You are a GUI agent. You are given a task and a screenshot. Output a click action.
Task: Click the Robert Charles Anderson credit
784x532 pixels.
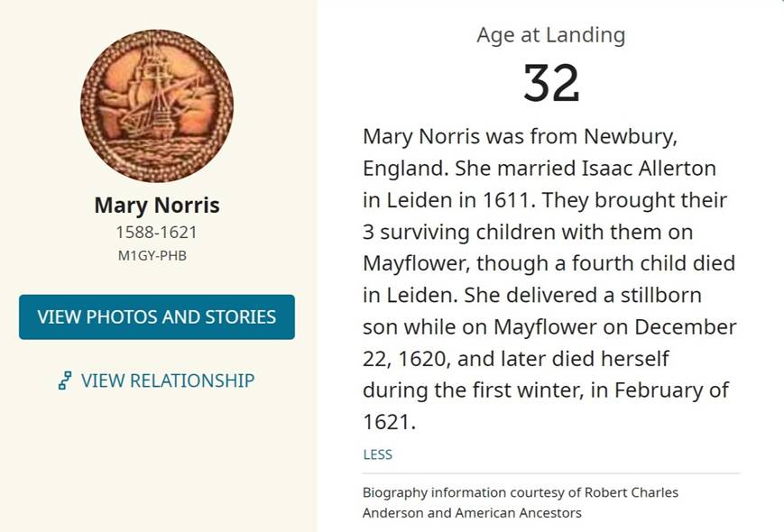pos(617,493)
